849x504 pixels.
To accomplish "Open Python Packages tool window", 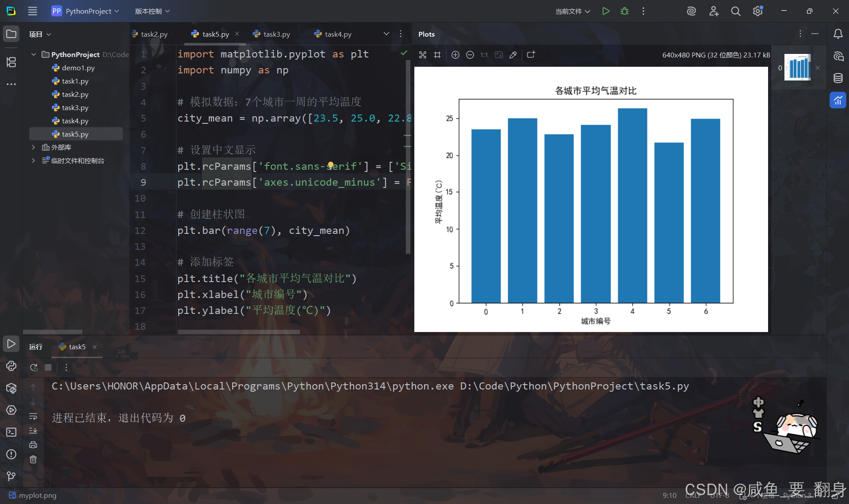I will pos(11,388).
